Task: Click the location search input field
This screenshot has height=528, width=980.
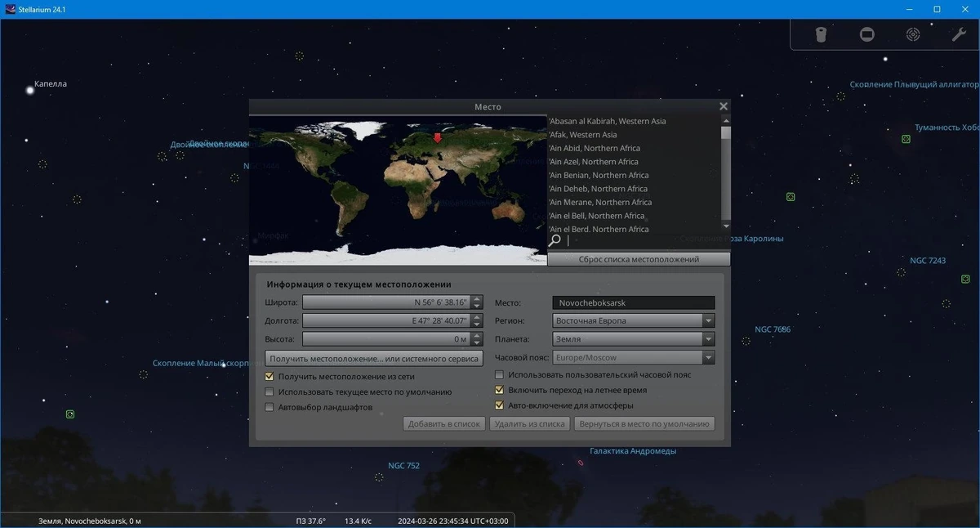Action: [645, 241]
